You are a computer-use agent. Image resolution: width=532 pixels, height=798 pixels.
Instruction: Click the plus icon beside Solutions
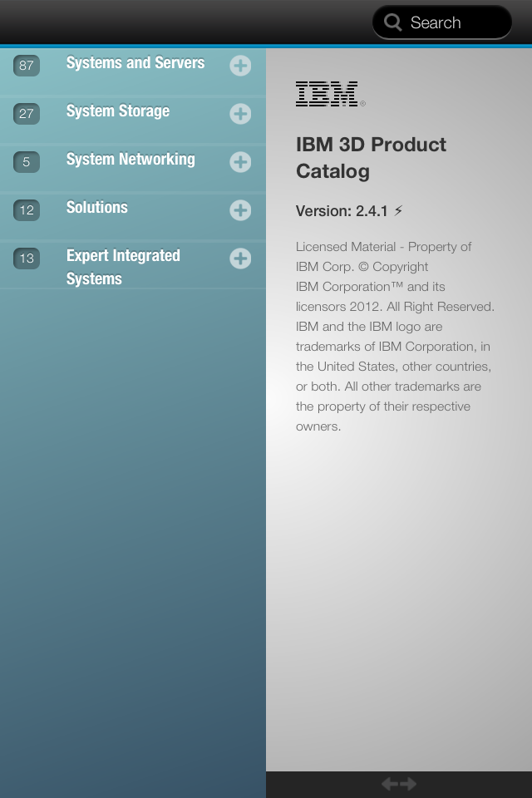240,210
